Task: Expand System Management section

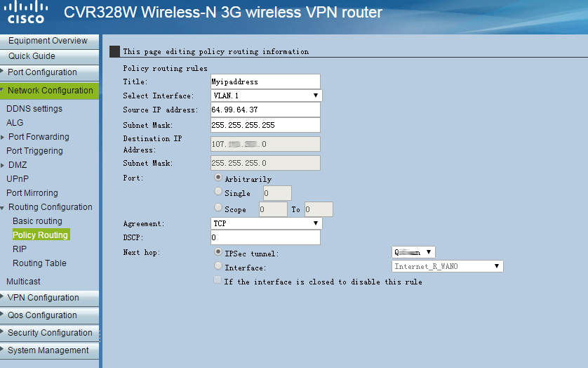Action: pyautogui.click(x=49, y=350)
